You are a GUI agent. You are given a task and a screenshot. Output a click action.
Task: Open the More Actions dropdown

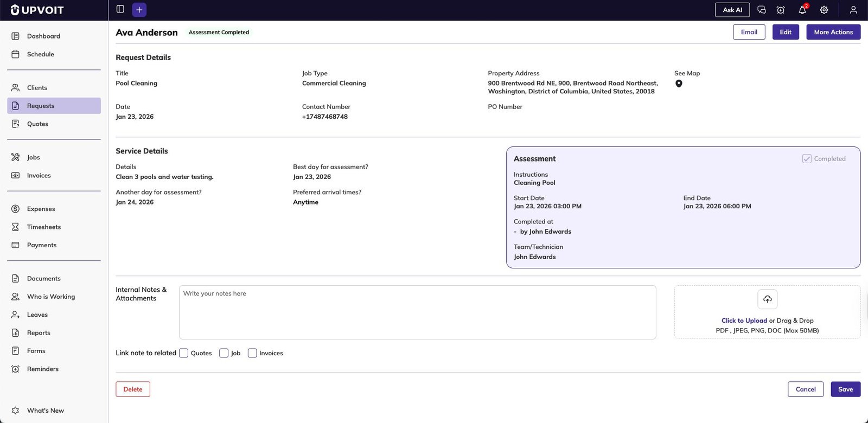[833, 32]
